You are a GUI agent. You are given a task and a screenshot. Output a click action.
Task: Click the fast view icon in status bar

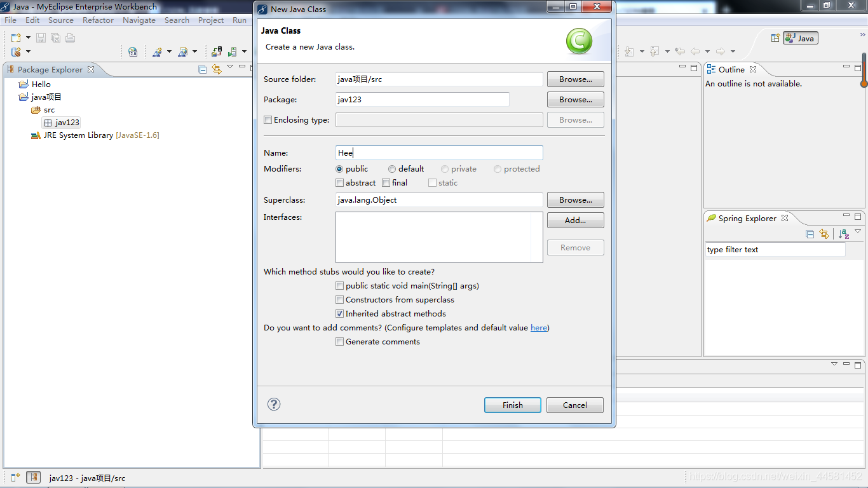point(15,477)
